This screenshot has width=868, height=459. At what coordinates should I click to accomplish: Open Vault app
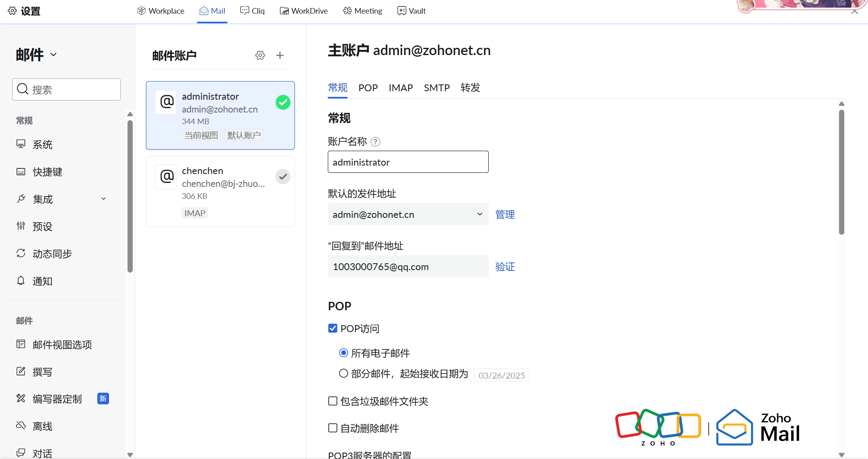pyautogui.click(x=411, y=11)
